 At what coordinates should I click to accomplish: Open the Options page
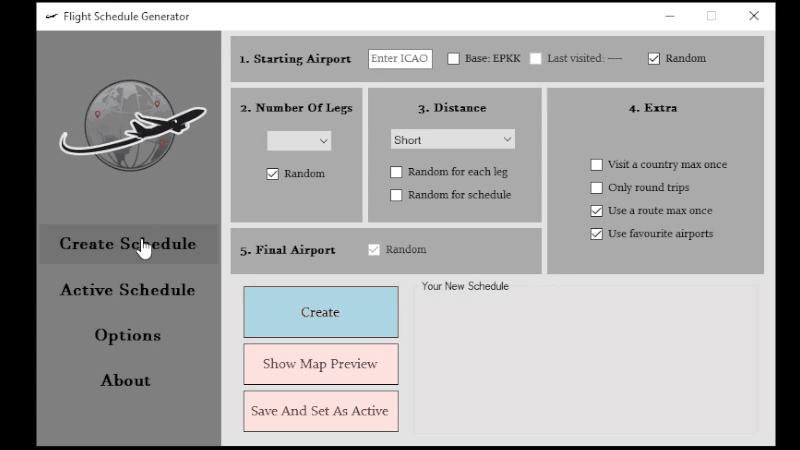[x=128, y=335]
